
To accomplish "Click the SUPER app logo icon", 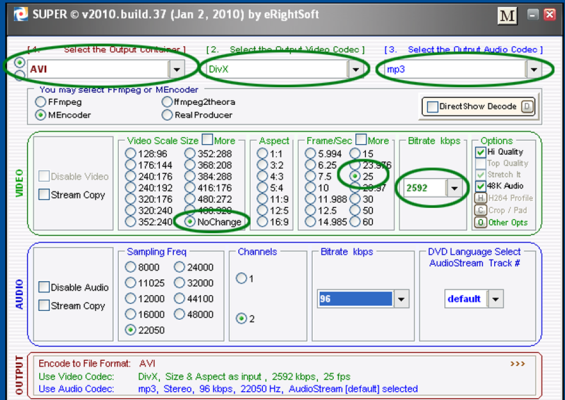I will [21, 14].
